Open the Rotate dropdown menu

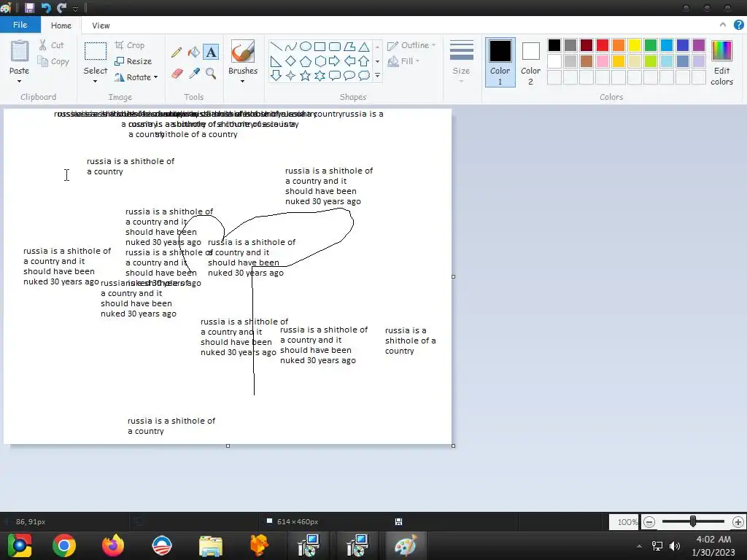click(136, 77)
